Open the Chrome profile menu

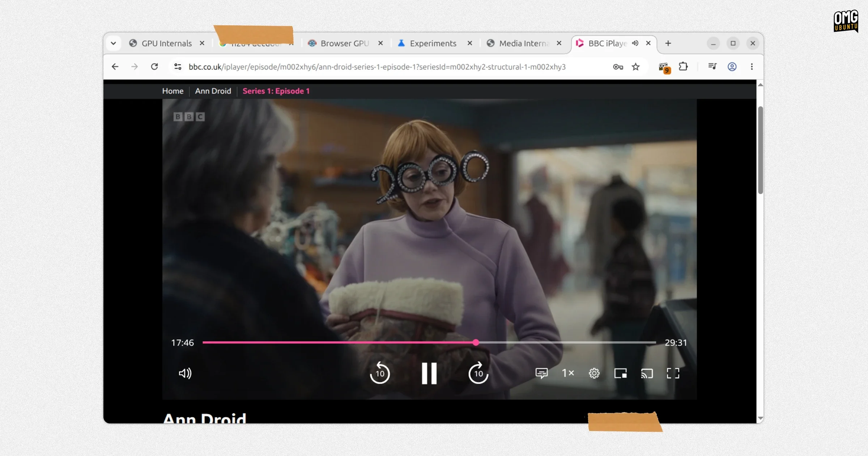(732, 67)
